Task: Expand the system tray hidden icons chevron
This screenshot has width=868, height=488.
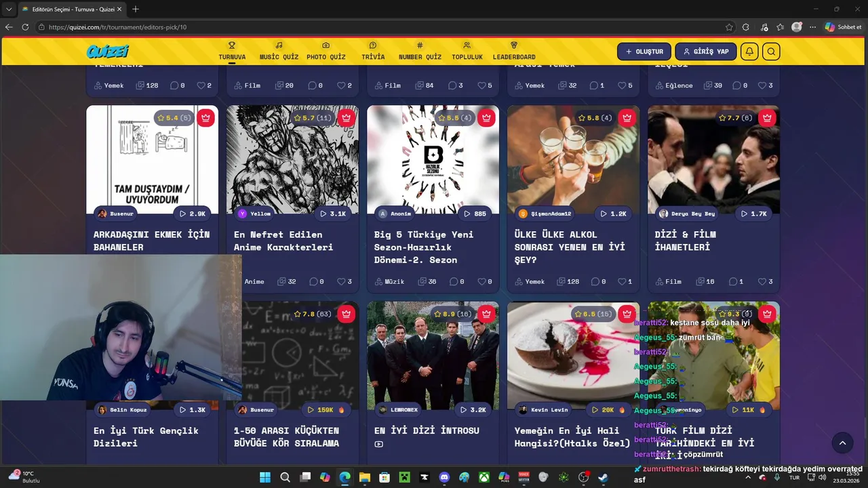Action: point(748,477)
